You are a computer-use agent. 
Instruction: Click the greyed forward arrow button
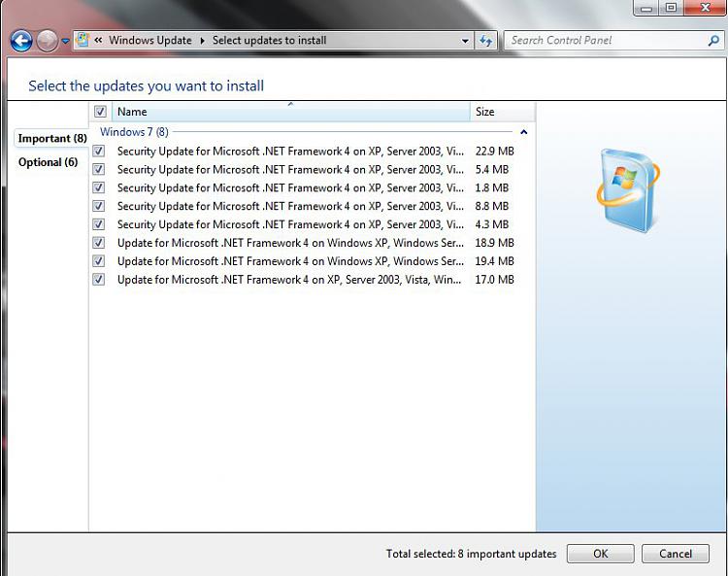click(x=47, y=41)
